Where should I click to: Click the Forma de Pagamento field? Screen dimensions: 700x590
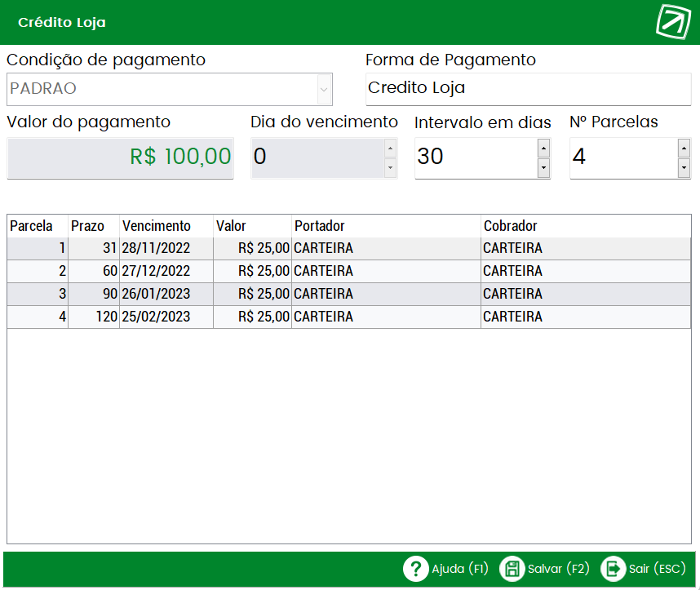pyautogui.click(x=528, y=89)
